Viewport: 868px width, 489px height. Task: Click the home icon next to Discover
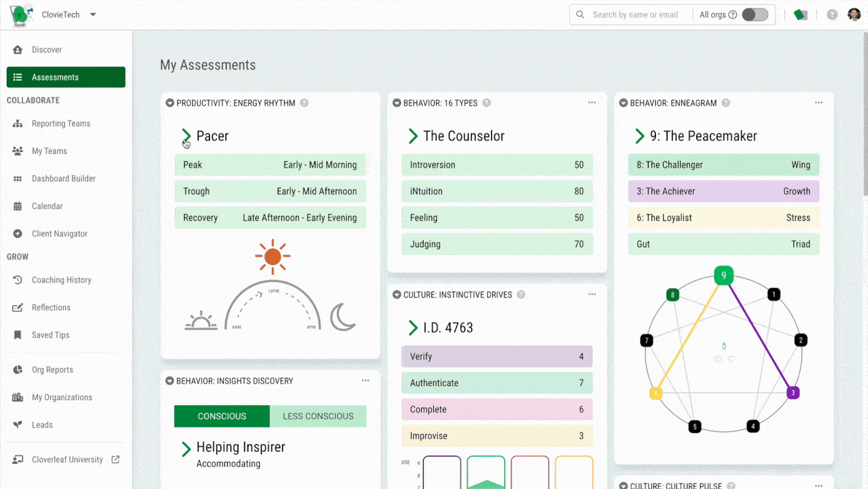18,50
